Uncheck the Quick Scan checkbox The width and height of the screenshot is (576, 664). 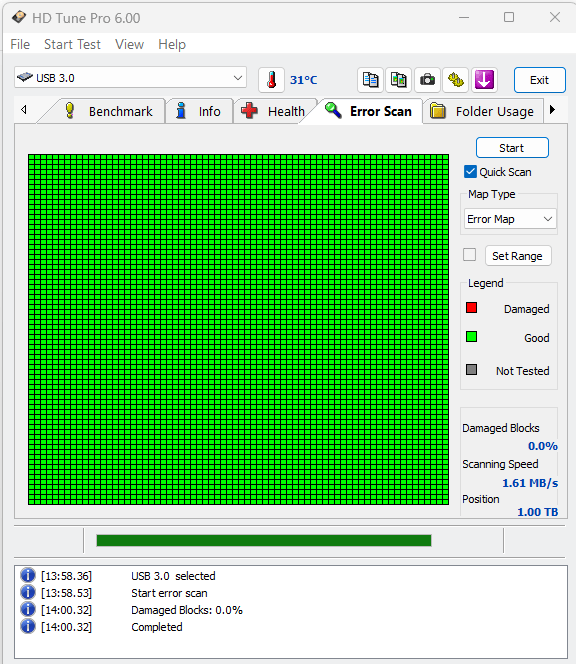click(x=470, y=172)
